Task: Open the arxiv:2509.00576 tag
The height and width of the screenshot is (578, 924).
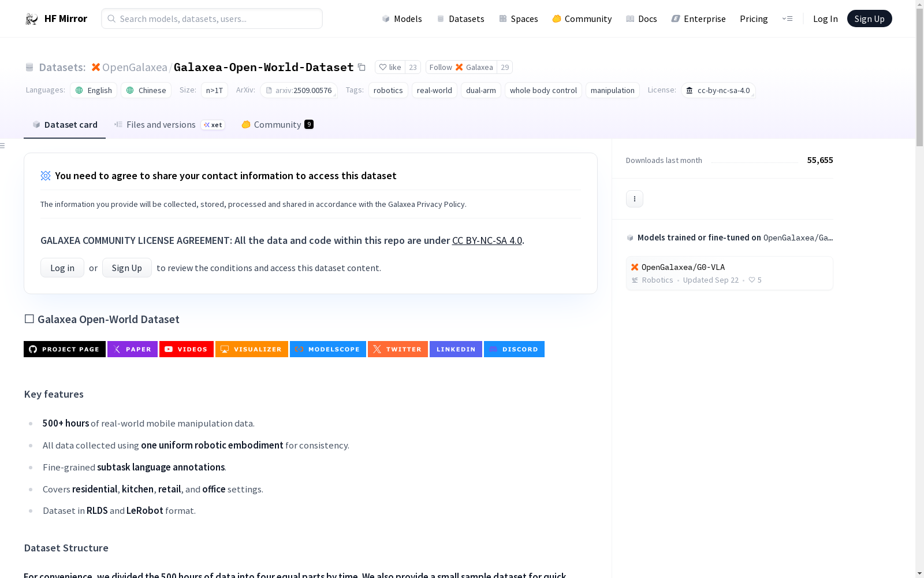Action: pos(299,90)
